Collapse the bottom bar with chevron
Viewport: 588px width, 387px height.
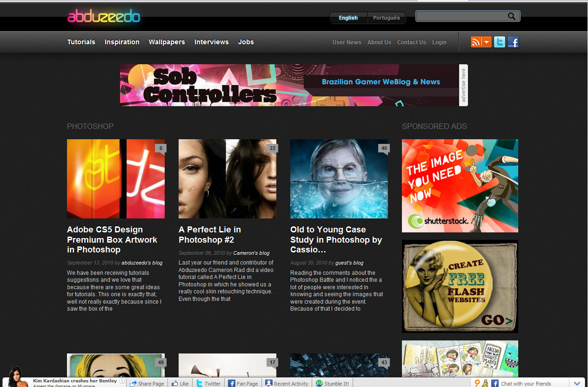point(577,383)
